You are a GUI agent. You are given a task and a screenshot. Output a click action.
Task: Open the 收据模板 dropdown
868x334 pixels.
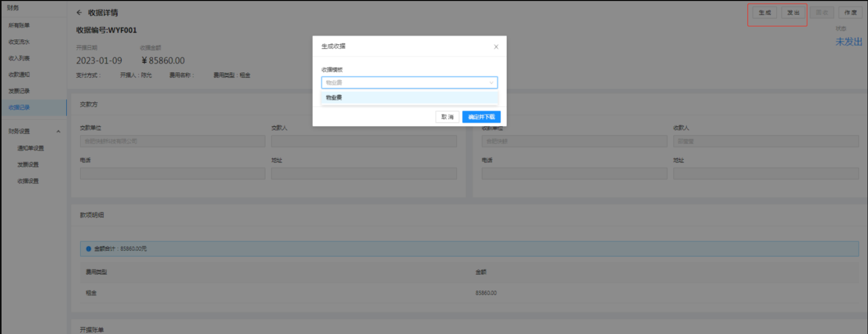[x=409, y=83]
